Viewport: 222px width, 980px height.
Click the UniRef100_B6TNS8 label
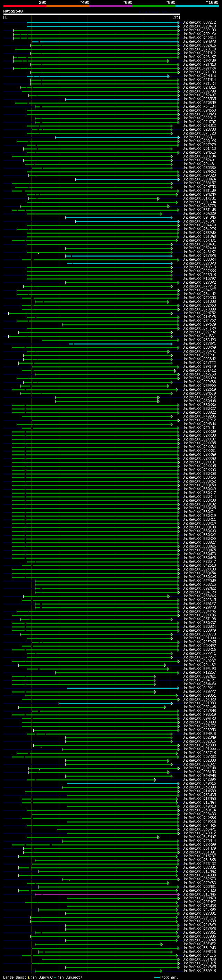coord(199,959)
